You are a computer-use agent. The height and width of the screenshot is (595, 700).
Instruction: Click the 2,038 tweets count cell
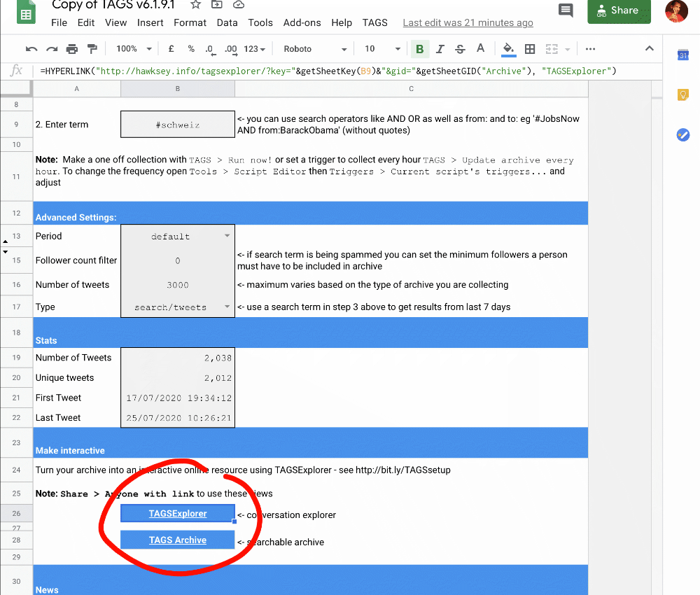[178, 358]
